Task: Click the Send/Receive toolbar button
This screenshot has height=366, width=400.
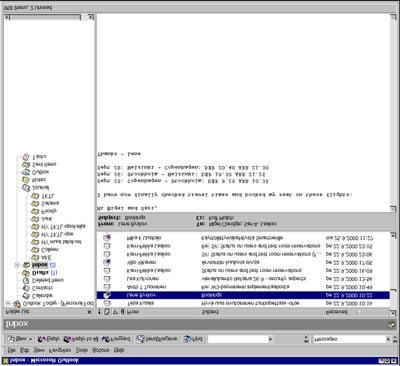Action: pos(157,339)
